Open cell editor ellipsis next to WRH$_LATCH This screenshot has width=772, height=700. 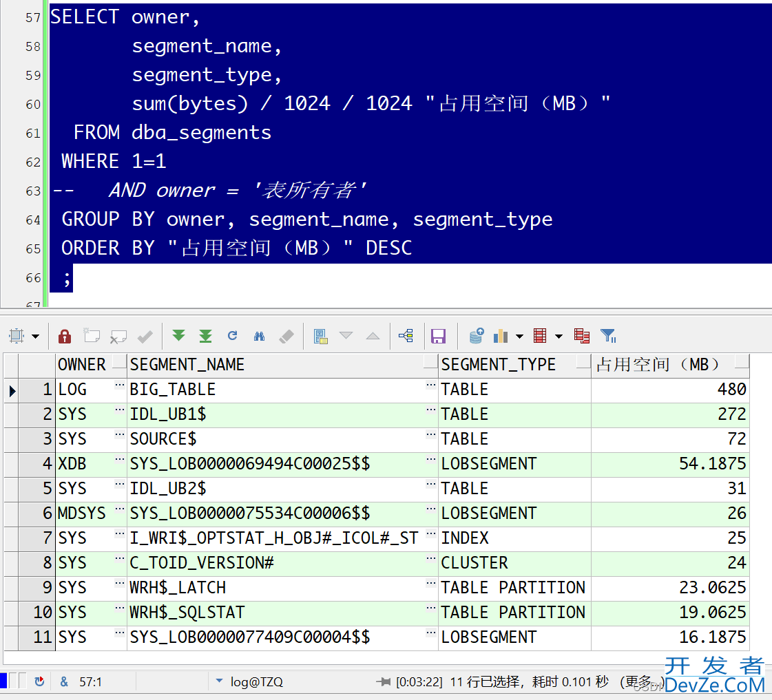click(431, 584)
